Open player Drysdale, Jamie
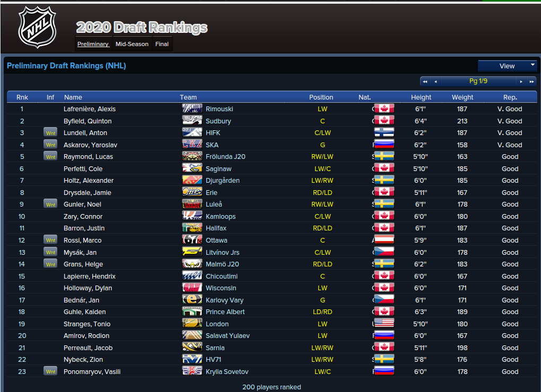This screenshot has height=392, width=541. point(88,192)
